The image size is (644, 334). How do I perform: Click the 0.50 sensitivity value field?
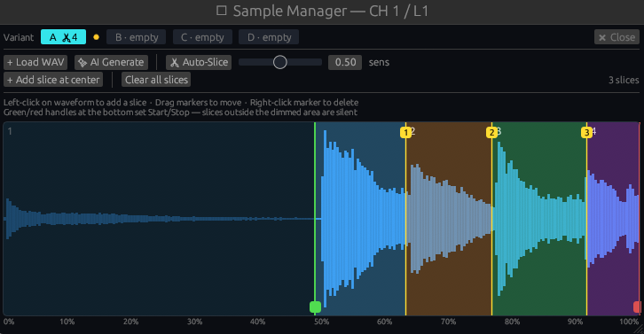coord(345,62)
